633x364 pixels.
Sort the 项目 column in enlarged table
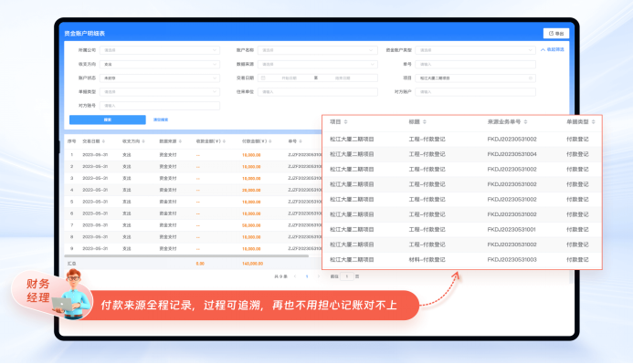pos(345,121)
